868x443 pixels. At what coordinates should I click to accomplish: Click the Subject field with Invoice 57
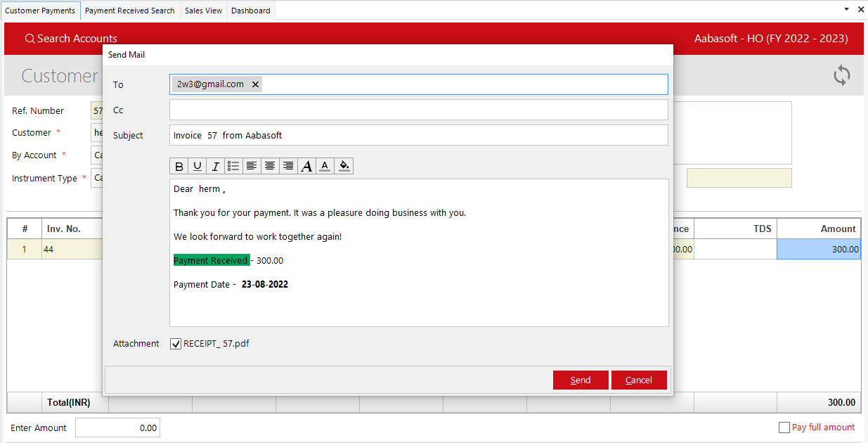[419, 135]
